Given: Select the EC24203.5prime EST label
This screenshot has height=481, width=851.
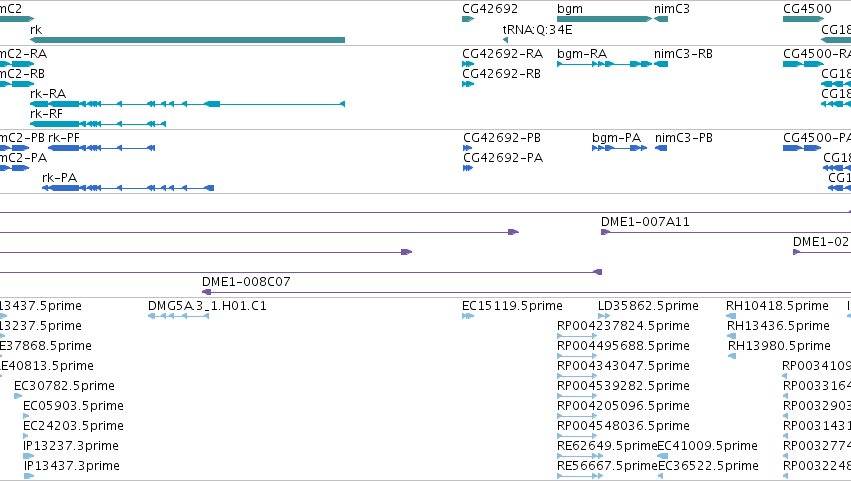Looking at the screenshot, I should click(x=73, y=426).
